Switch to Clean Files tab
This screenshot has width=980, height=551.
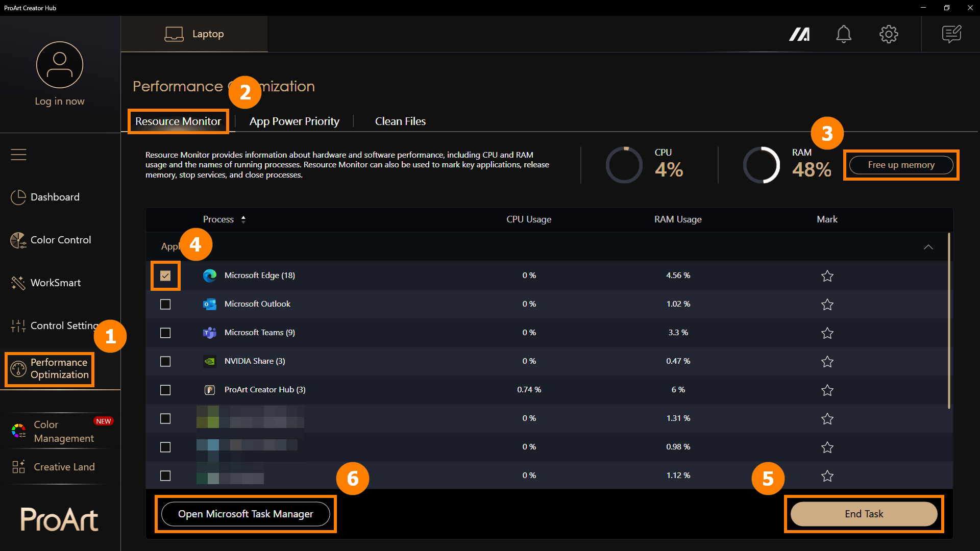400,121
